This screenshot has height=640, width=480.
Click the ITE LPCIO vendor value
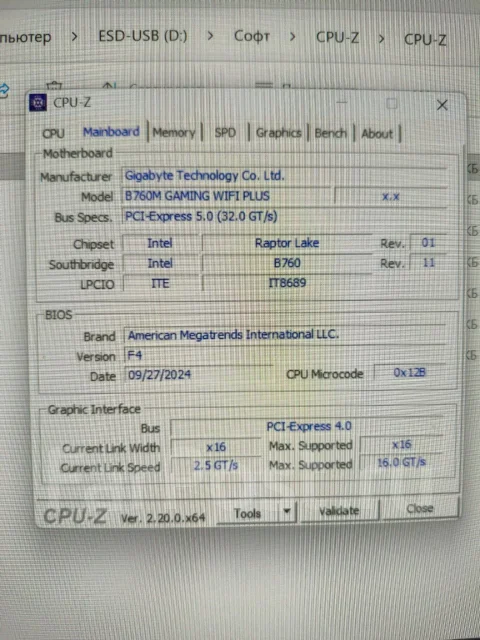click(160, 283)
